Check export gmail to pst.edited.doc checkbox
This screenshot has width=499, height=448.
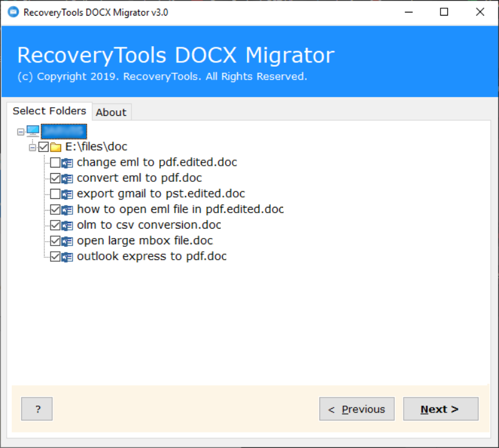point(56,194)
